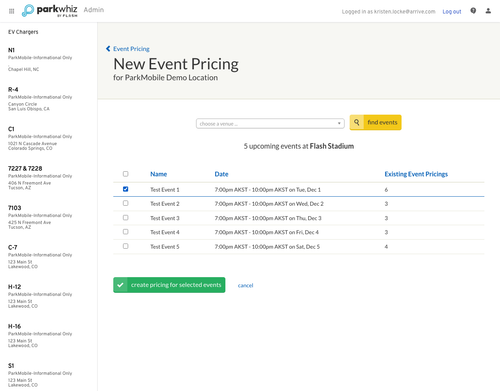The image size is (500, 391).
Task: Click the checkmark icon on create pricing button
Action: (120, 285)
